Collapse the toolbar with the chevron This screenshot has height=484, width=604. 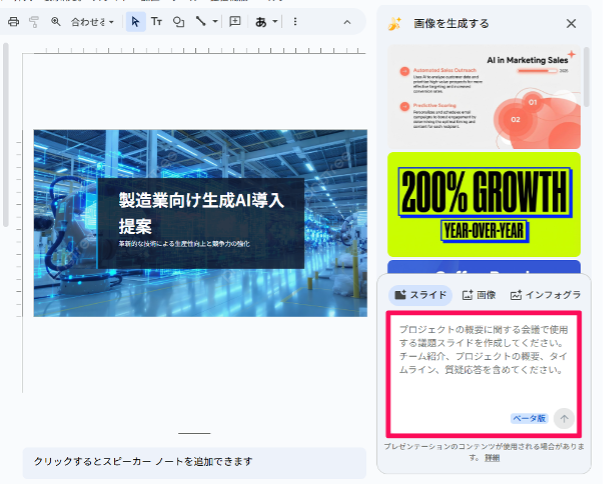click(x=347, y=22)
